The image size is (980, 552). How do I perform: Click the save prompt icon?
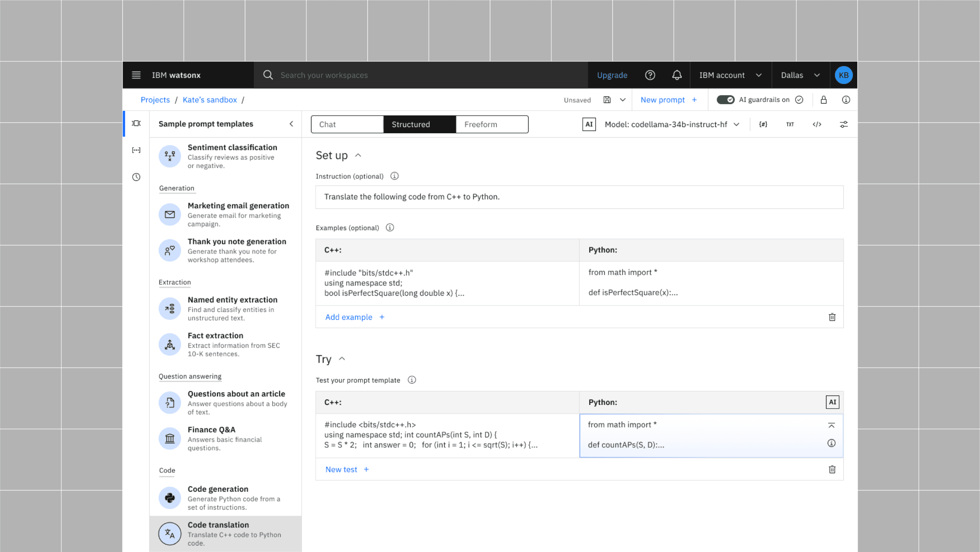click(x=607, y=100)
